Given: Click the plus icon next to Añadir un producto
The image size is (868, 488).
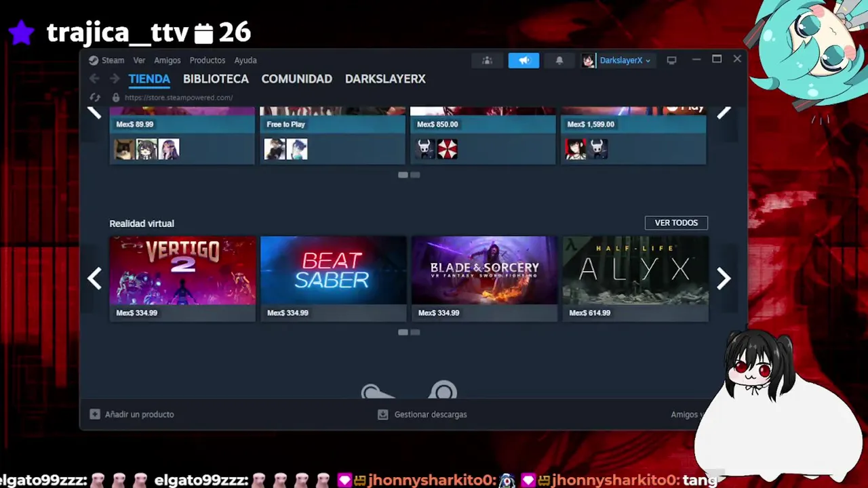Looking at the screenshot, I should [95, 414].
